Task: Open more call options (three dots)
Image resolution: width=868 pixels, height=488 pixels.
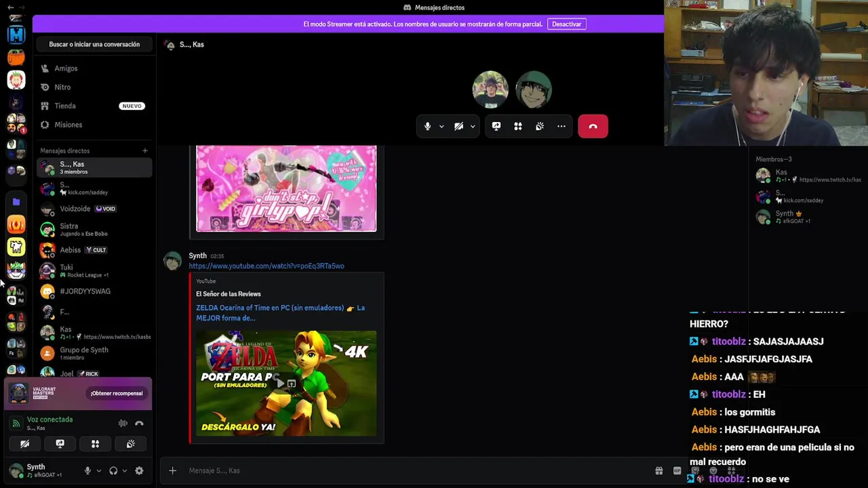Action: [561, 126]
